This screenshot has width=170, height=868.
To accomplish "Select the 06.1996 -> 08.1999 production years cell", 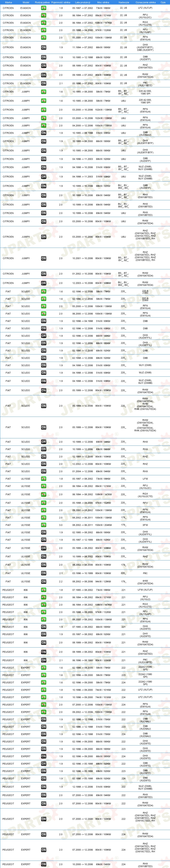I will (82, 660).
